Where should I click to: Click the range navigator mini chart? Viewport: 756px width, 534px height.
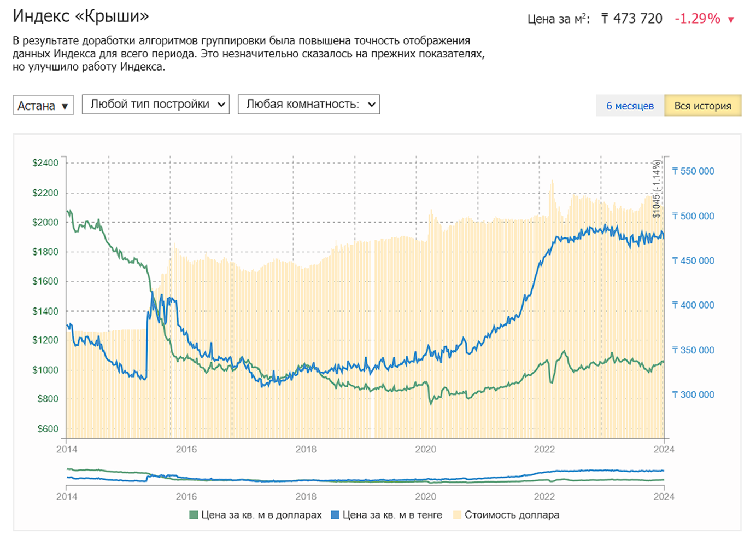tap(365, 476)
